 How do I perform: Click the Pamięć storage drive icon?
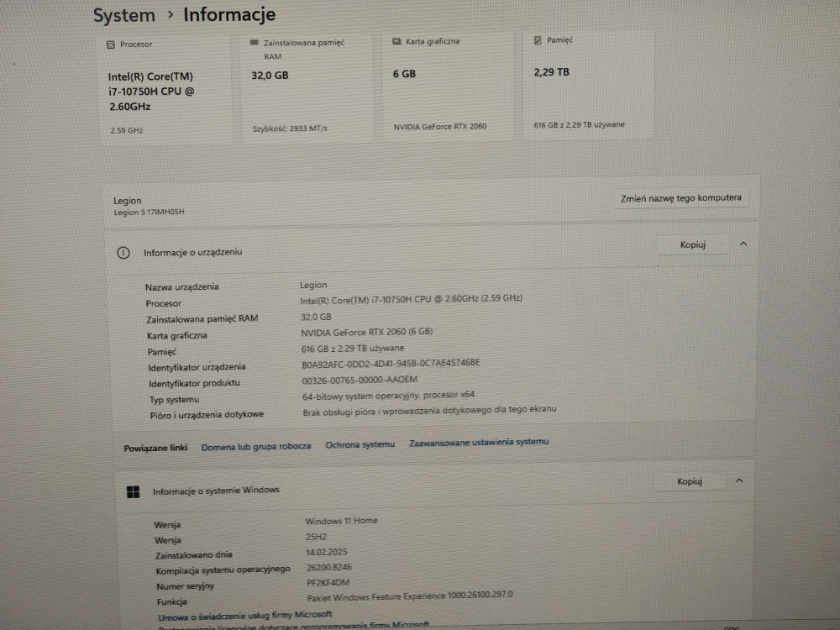pyautogui.click(x=538, y=39)
